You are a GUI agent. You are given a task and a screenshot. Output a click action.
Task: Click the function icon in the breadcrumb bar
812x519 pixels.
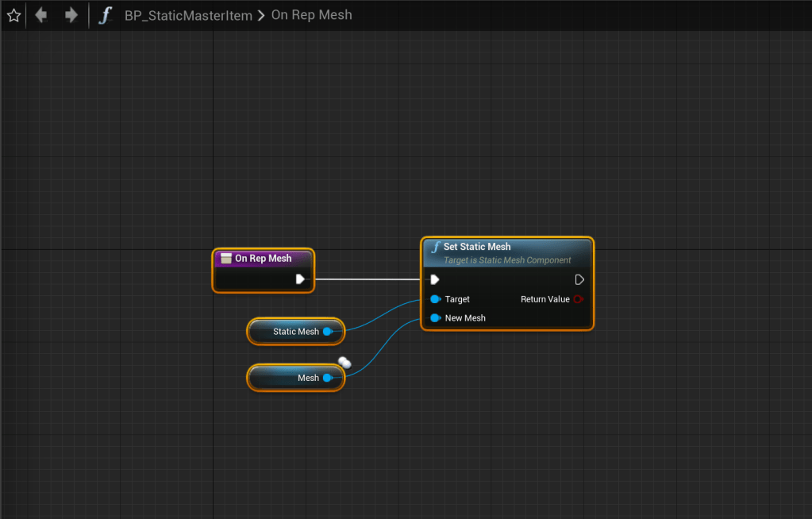tap(105, 15)
